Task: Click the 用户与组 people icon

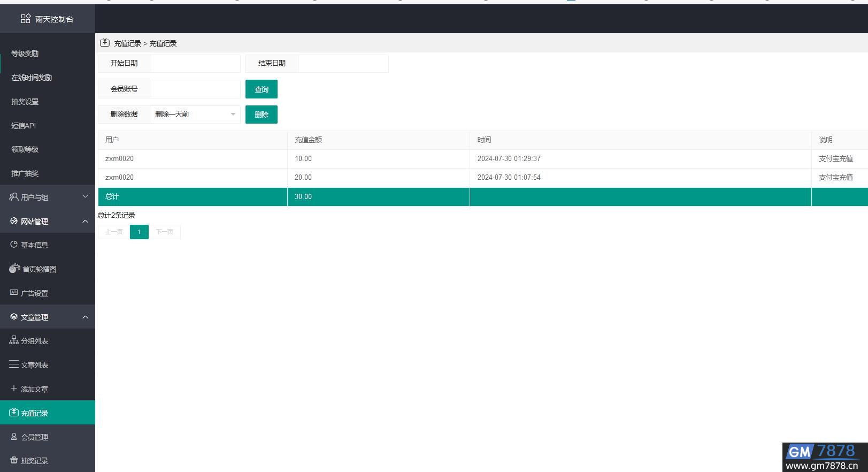Action: (x=14, y=197)
